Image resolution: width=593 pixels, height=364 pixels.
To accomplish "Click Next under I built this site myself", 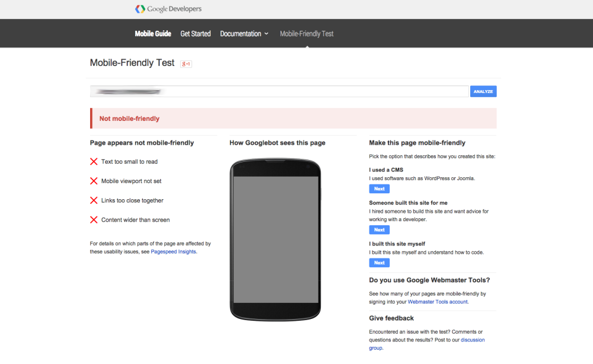I will point(380,263).
